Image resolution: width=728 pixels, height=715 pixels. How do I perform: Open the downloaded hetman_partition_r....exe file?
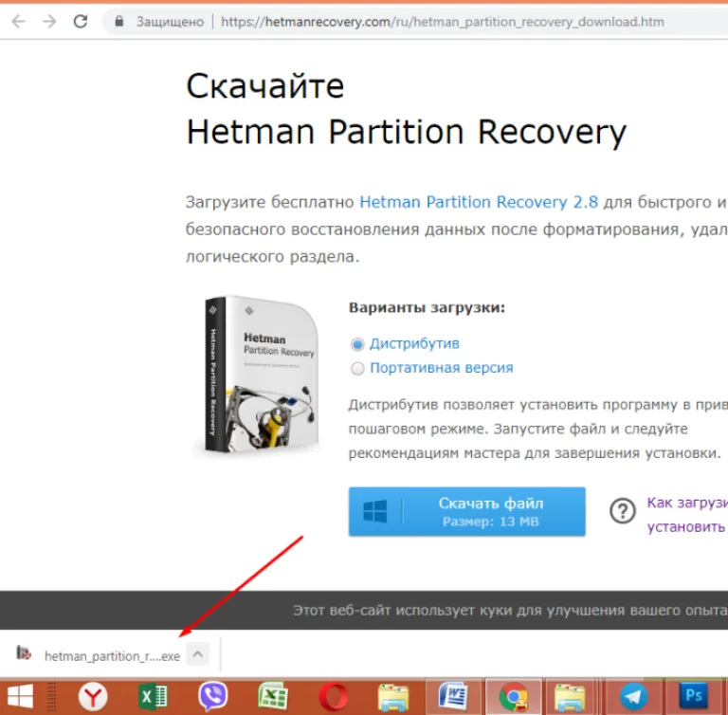112,656
